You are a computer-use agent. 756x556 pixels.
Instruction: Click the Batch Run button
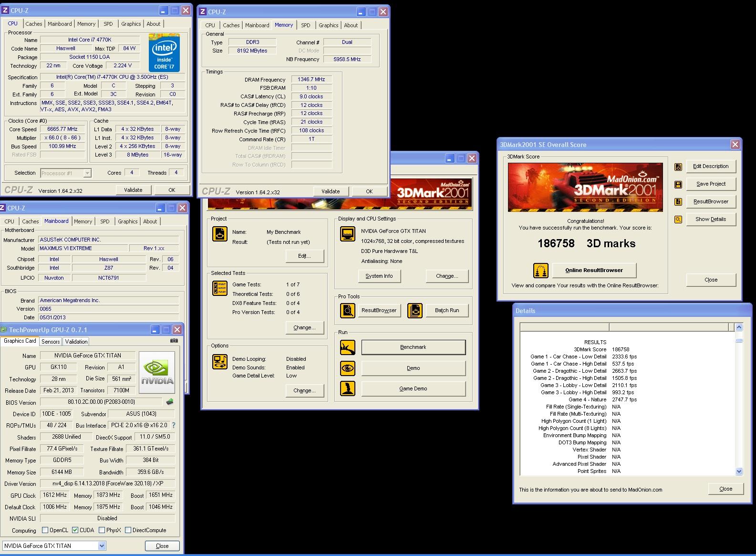click(x=447, y=310)
